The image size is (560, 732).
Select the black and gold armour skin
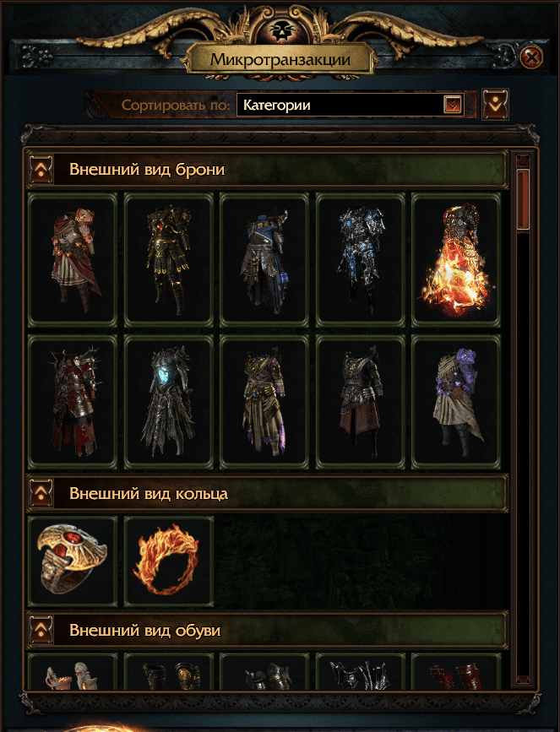tap(169, 260)
